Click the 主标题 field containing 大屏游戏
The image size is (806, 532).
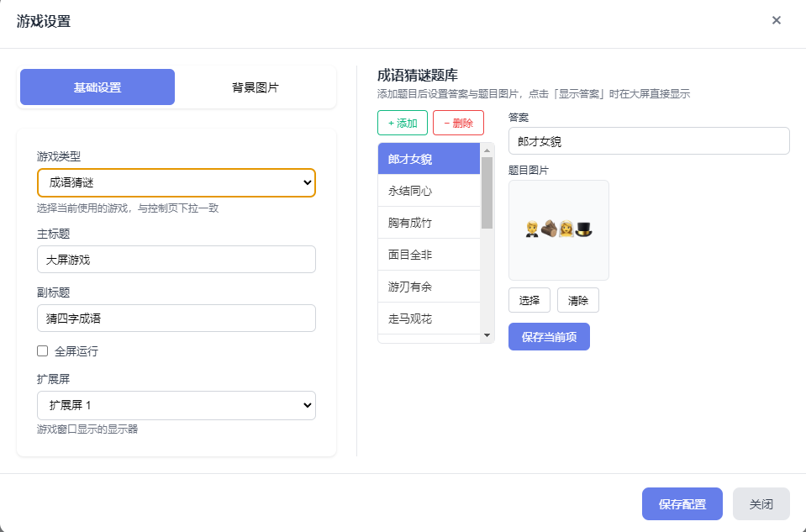pyautogui.click(x=176, y=259)
